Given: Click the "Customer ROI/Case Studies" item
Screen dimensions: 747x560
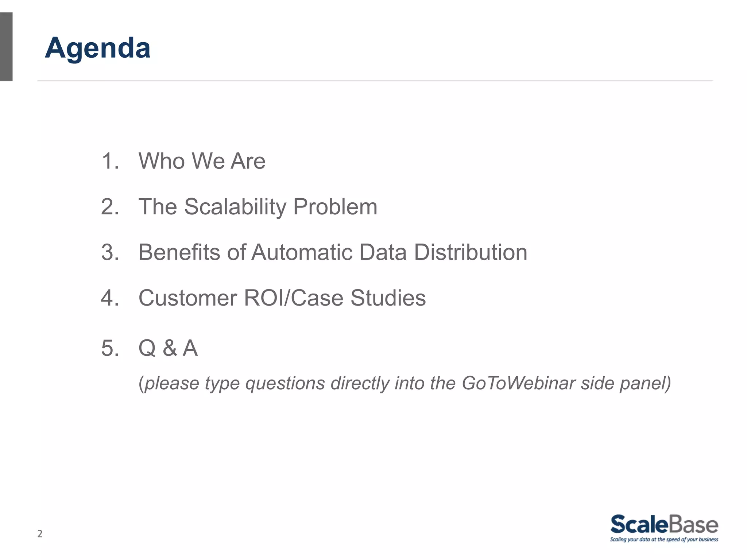Looking at the screenshot, I should click(x=282, y=298).
